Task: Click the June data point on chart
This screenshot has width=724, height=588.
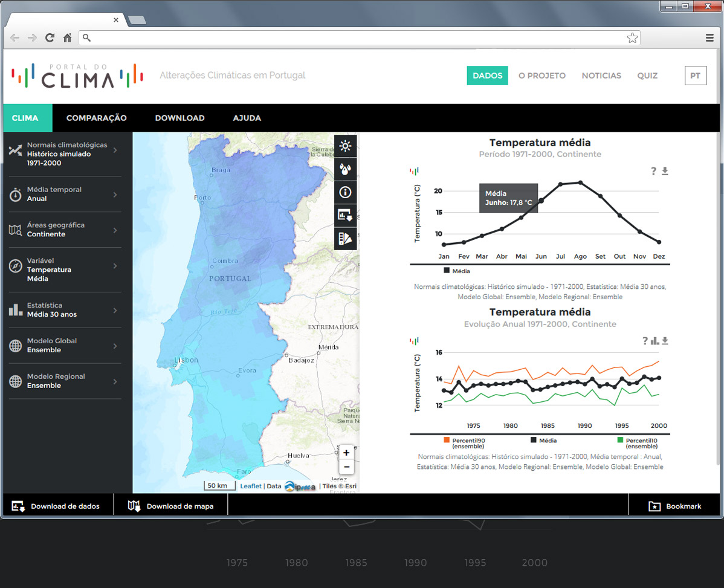Action: [x=541, y=201]
